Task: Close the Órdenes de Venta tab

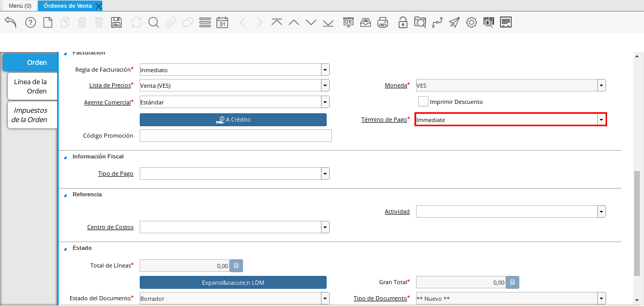Action: (99, 6)
